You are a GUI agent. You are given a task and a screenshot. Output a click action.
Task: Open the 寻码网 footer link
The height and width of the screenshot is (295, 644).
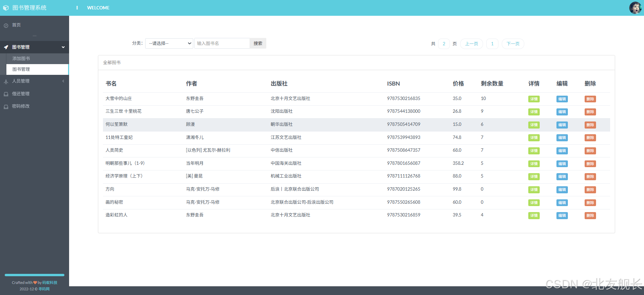click(44, 289)
